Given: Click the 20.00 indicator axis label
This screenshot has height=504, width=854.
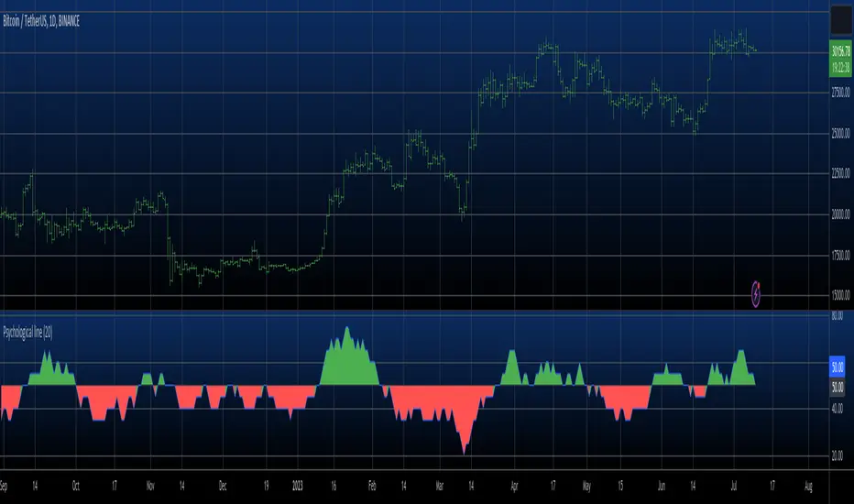Looking at the screenshot, I should [838, 455].
